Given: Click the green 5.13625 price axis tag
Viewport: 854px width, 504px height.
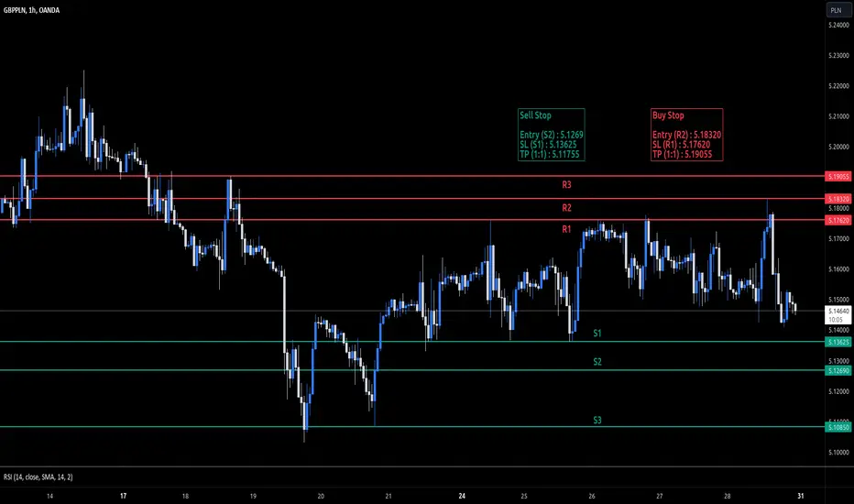Looking at the screenshot, I should point(838,342).
